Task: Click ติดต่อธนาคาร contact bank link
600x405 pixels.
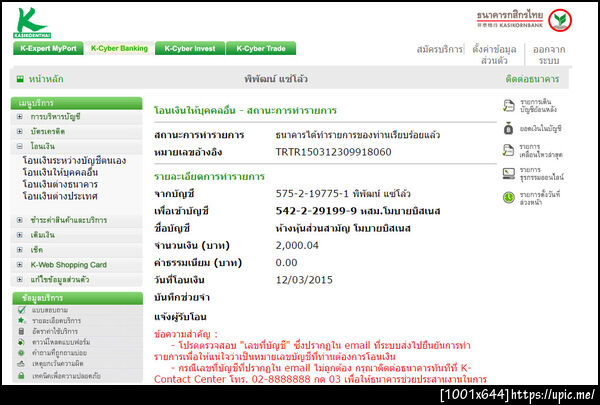Action: point(532,79)
